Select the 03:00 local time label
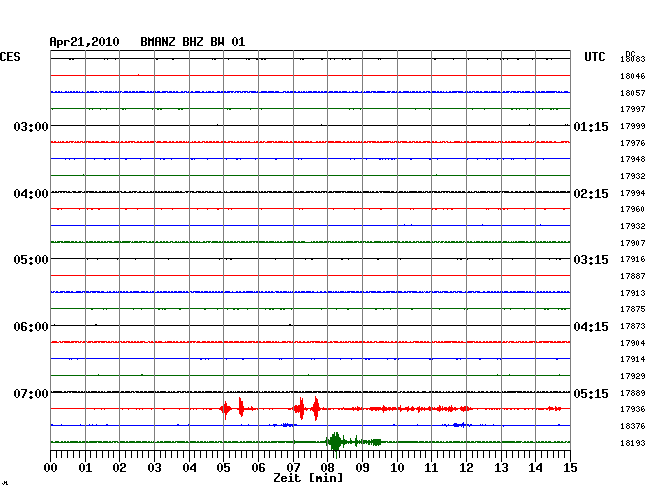The image size is (650, 494). [31, 126]
